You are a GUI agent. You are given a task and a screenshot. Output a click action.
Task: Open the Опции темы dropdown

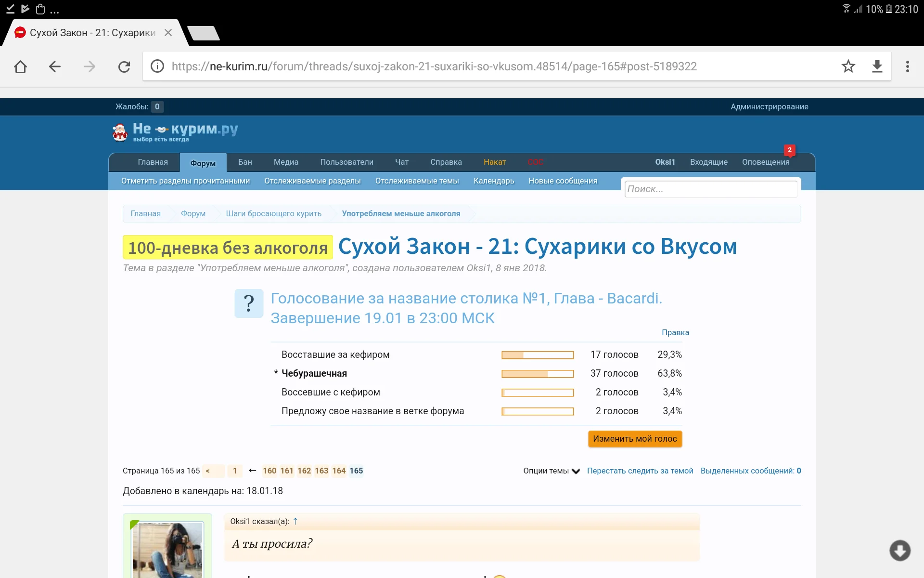point(551,471)
